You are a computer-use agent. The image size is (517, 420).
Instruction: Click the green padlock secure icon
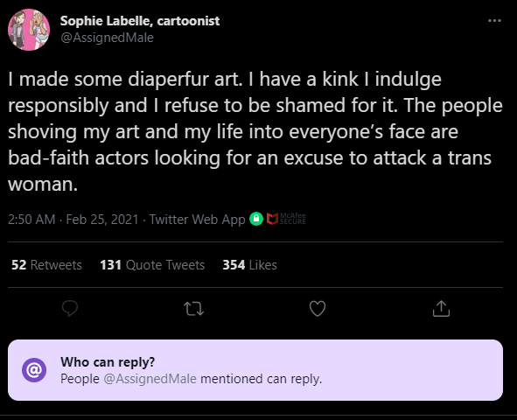(x=256, y=219)
